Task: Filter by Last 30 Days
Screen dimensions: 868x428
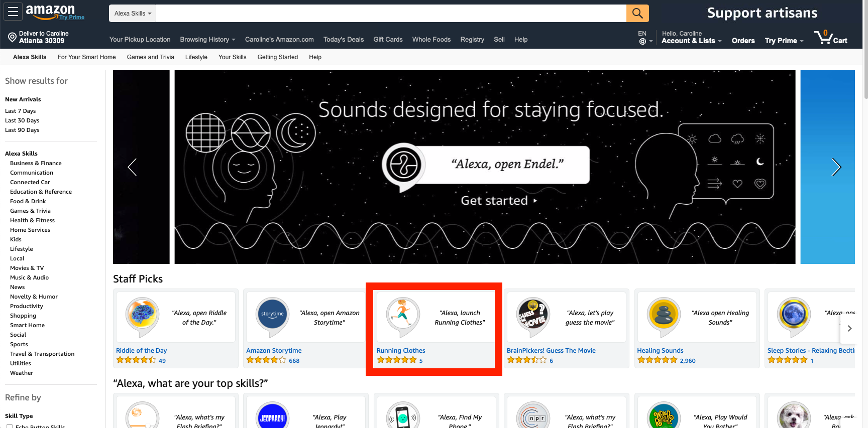Action: [22, 120]
